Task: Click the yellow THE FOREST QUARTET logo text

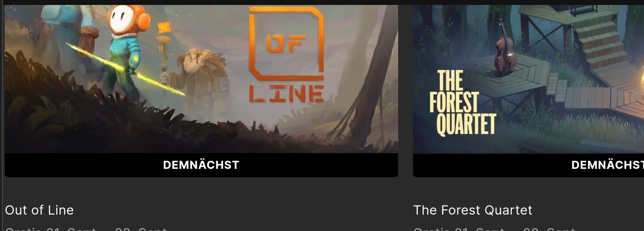Action: tap(463, 103)
